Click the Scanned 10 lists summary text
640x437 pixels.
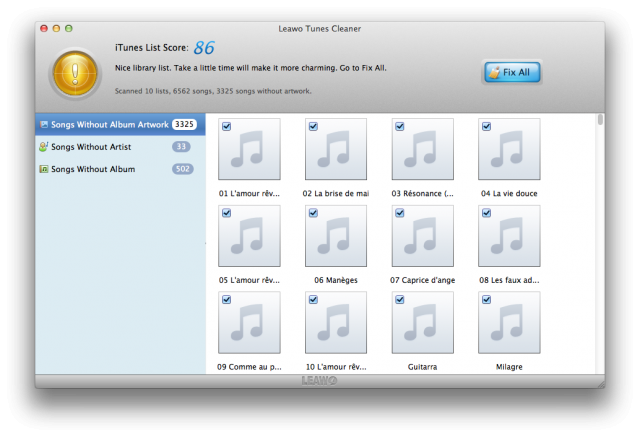click(x=213, y=91)
